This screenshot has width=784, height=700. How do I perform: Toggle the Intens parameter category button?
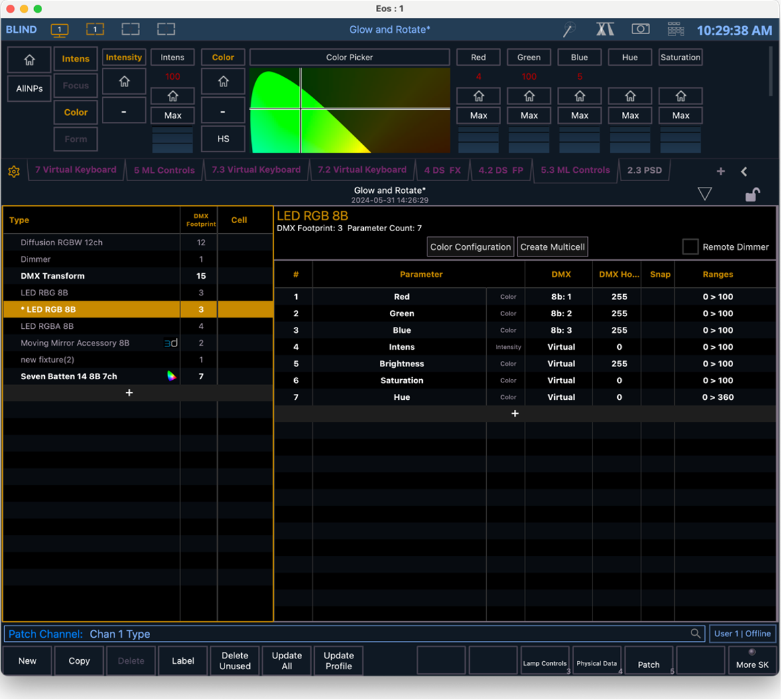(x=76, y=59)
